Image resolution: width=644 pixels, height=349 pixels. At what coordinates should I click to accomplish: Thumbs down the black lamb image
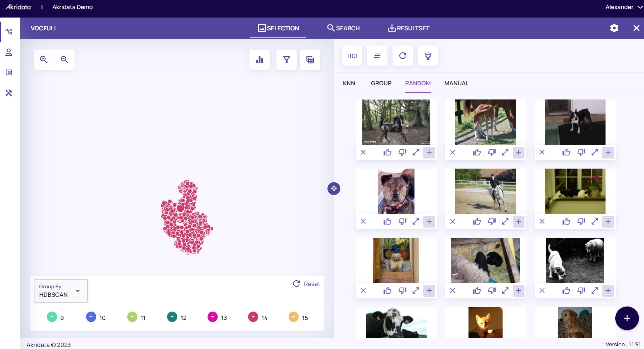click(x=492, y=291)
